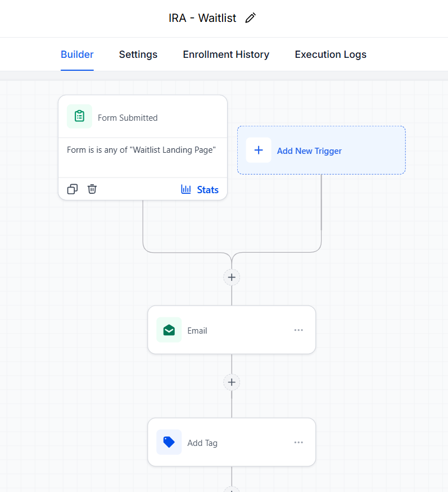This screenshot has width=448, height=492.
Task: Add an action between Email and Add Tag
Action: pyautogui.click(x=232, y=382)
